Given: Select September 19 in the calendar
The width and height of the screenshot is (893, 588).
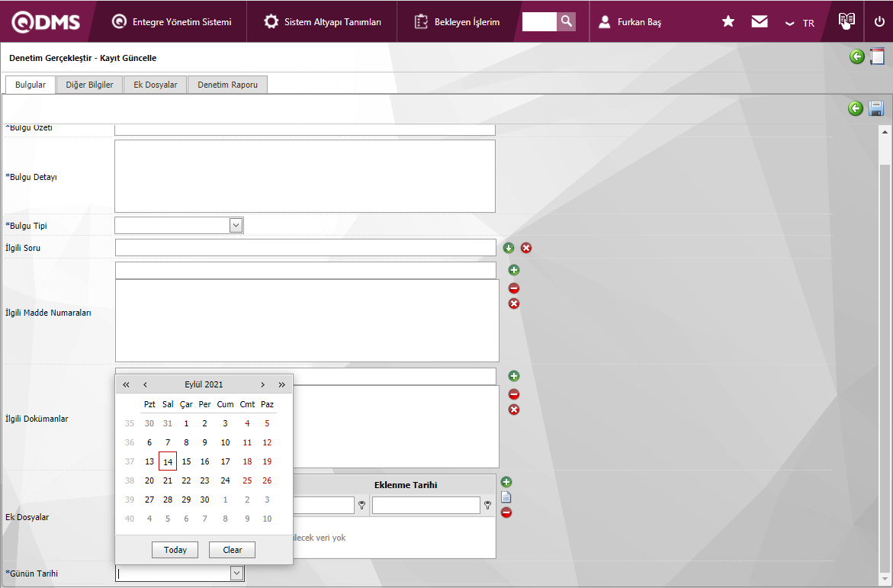Looking at the screenshot, I should [x=267, y=461].
